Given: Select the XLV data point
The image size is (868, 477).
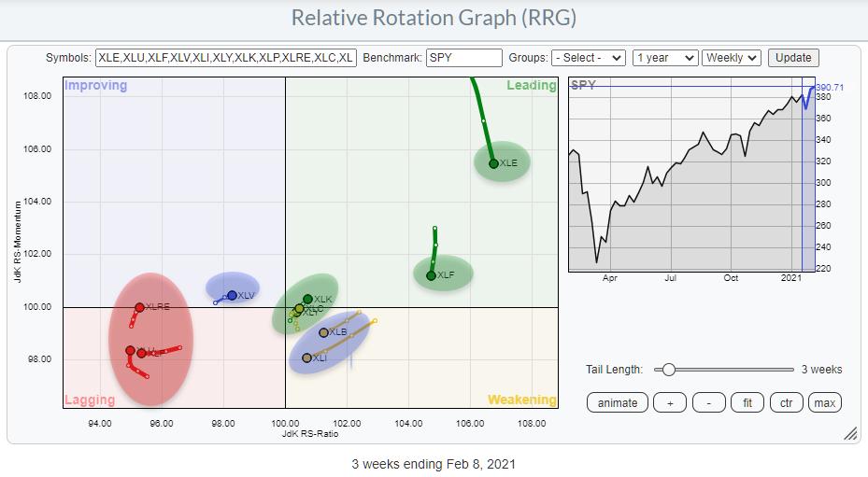Looking at the screenshot, I should coord(232,295).
